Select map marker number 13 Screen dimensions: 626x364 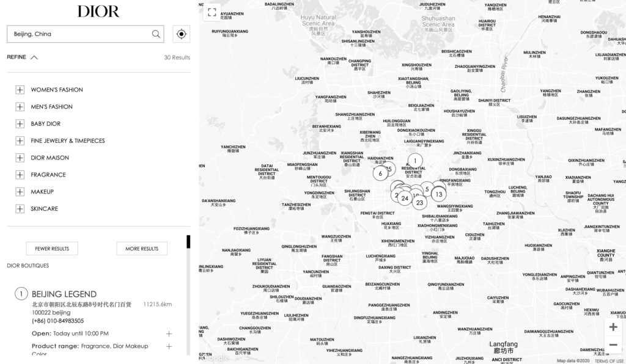439,194
